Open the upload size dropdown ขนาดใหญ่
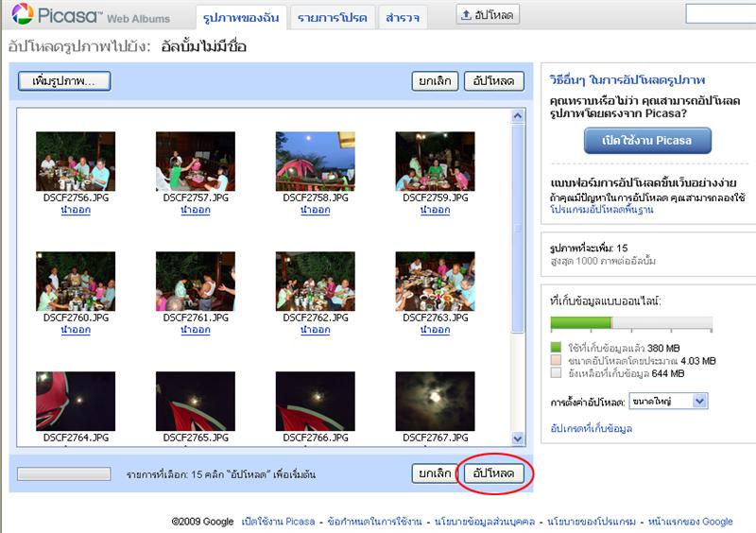 pos(667,402)
